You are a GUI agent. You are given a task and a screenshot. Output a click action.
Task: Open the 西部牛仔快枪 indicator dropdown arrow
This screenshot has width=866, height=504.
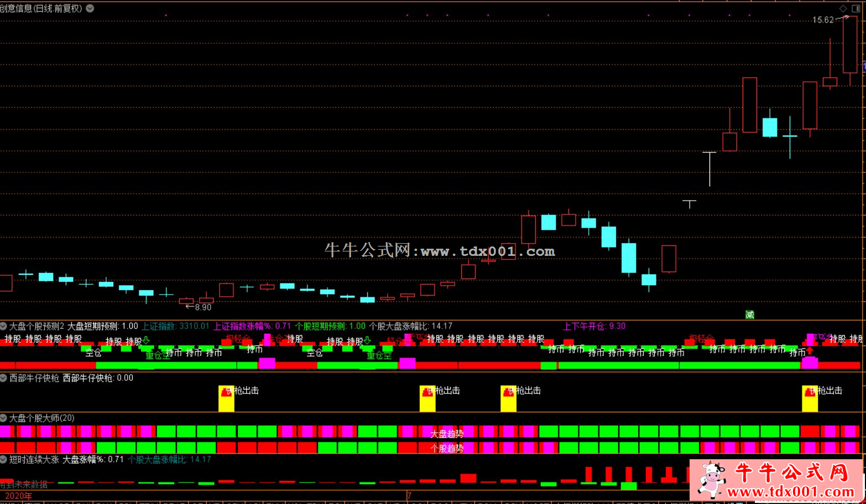4,378
